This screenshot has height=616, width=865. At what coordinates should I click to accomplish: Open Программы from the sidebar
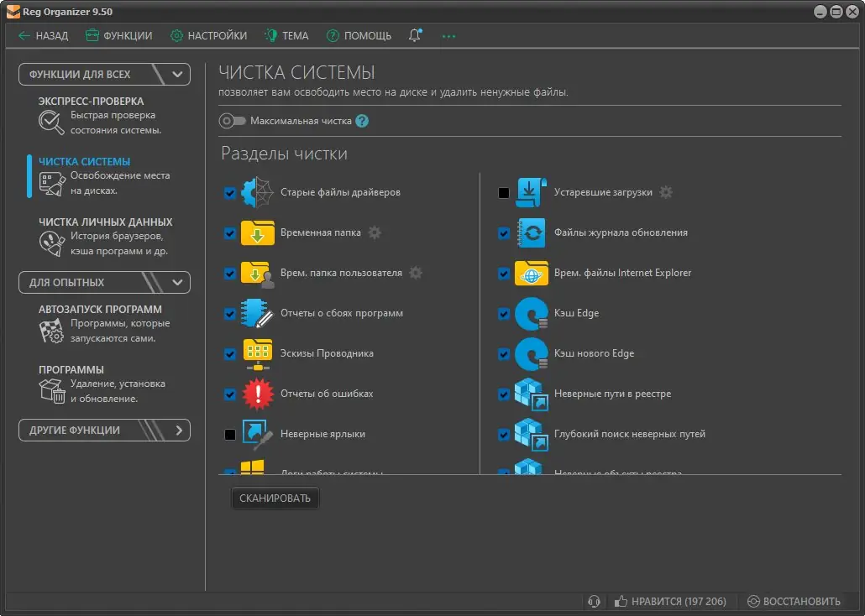point(102,384)
